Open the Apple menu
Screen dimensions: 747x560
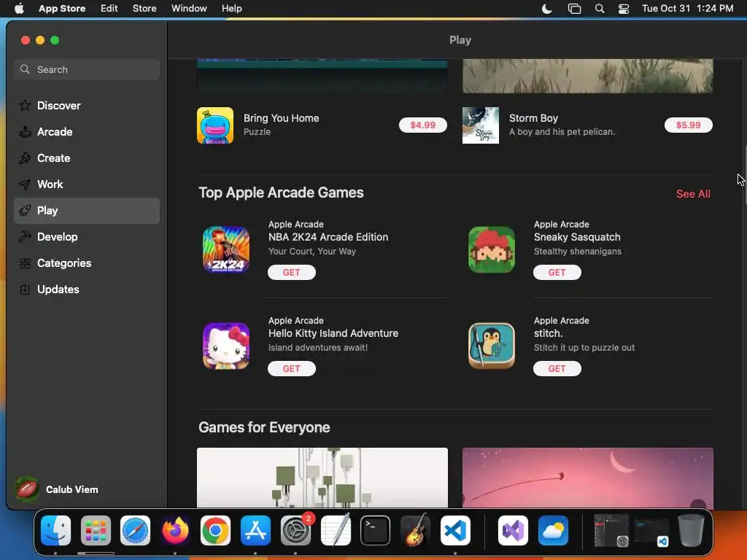19,9
